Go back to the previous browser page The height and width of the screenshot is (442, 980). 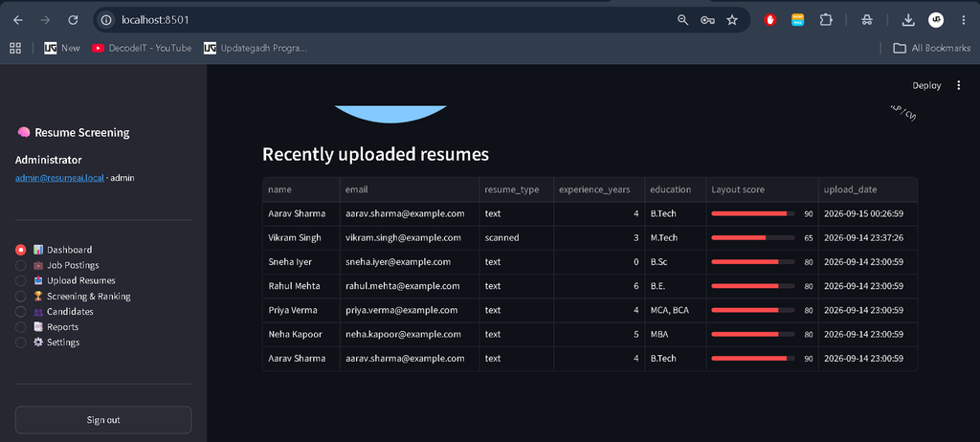tap(18, 20)
